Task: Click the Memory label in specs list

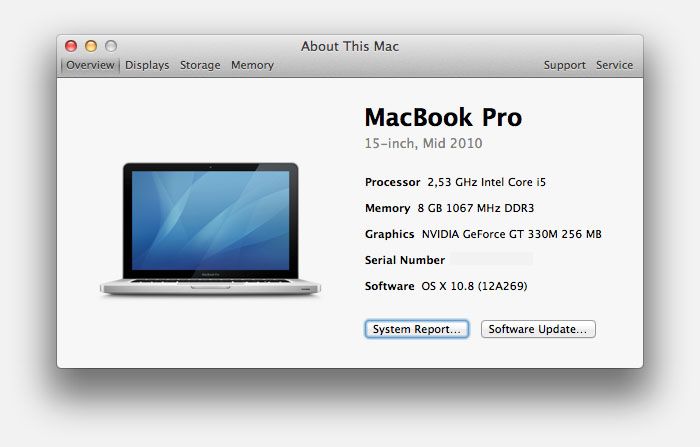Action: [x=388, y=208]
